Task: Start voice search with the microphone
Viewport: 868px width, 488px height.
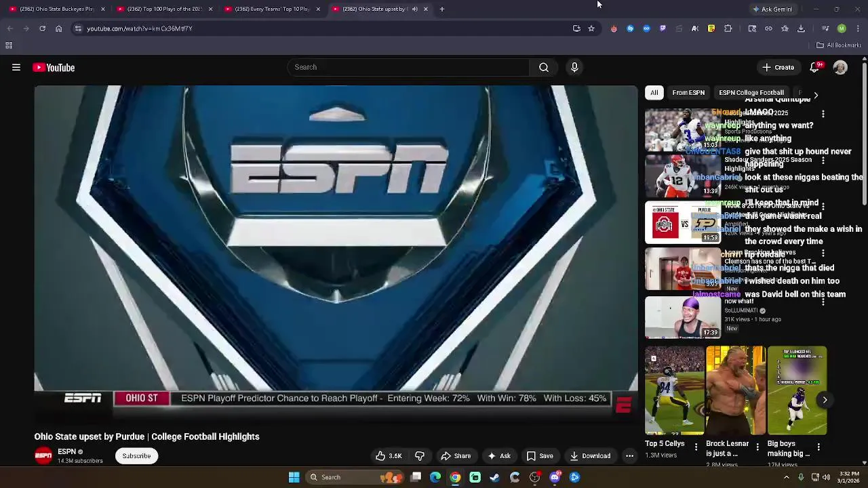Action: click(x=574, y=67)
